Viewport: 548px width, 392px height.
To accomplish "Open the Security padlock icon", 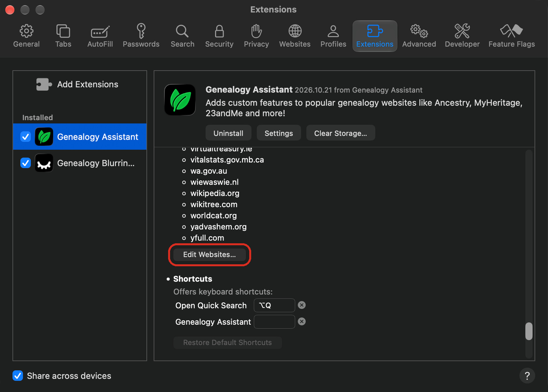I will (219, 31).
